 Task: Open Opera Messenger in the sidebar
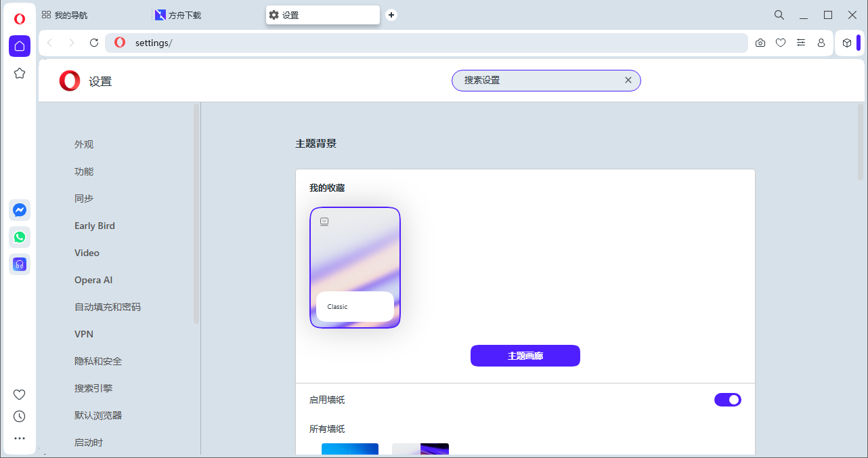(x=19, y=210)
